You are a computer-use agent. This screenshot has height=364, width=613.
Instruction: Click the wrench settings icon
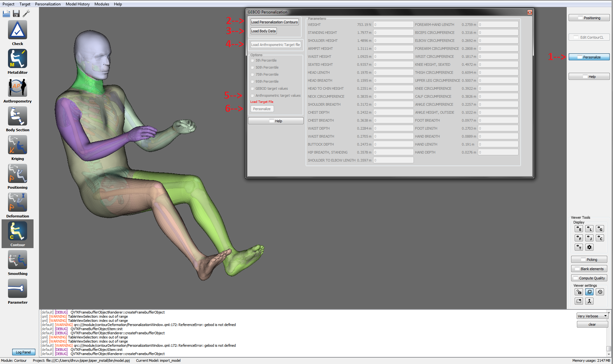[26, 13]
